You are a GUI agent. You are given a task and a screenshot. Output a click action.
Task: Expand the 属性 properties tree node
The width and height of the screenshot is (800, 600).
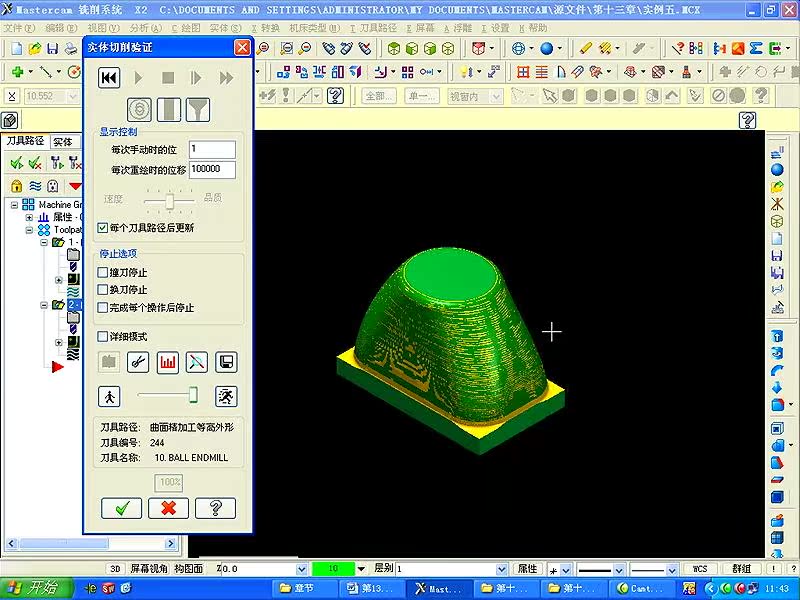tap(29, 217)
